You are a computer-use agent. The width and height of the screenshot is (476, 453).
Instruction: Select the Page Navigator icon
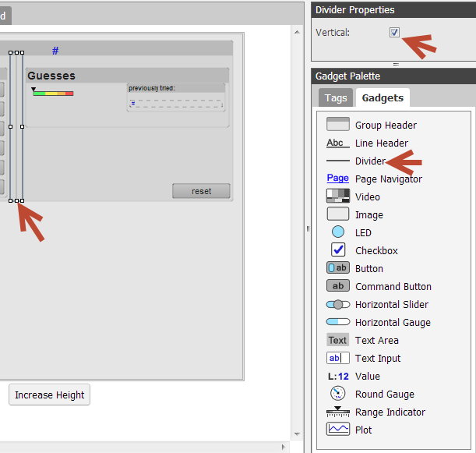pyautogui.click(x=338, y=178)
